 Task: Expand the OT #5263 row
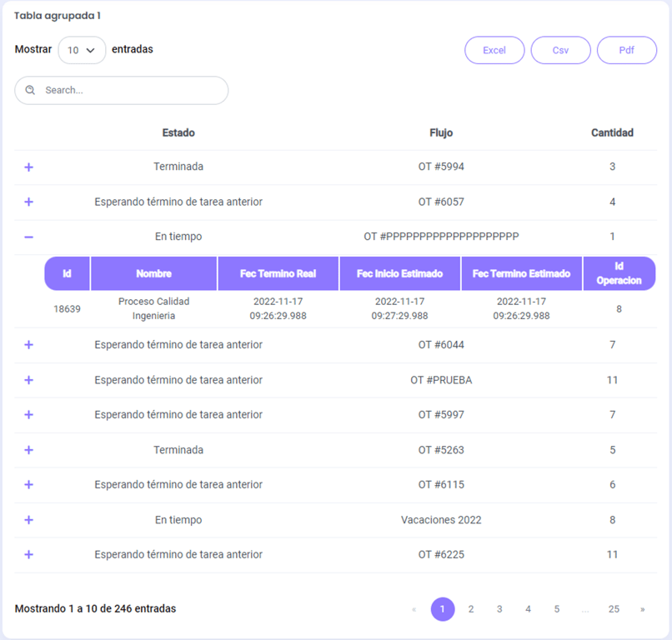click(28, 450)
